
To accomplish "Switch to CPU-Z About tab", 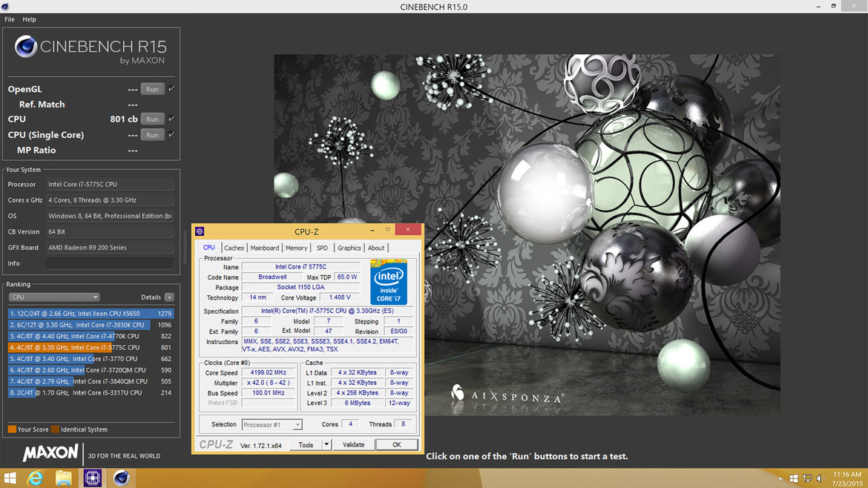I will [x=376, y=248].
